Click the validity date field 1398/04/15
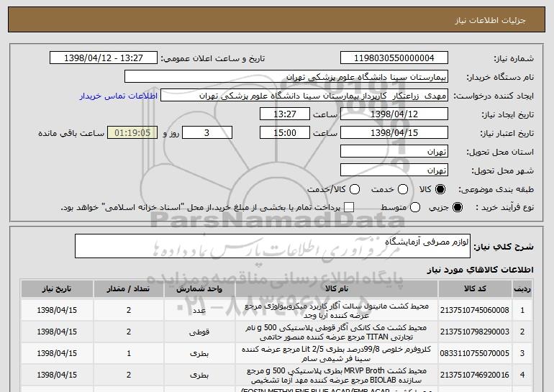Screen dimensions: 554x392 (394, 133)
